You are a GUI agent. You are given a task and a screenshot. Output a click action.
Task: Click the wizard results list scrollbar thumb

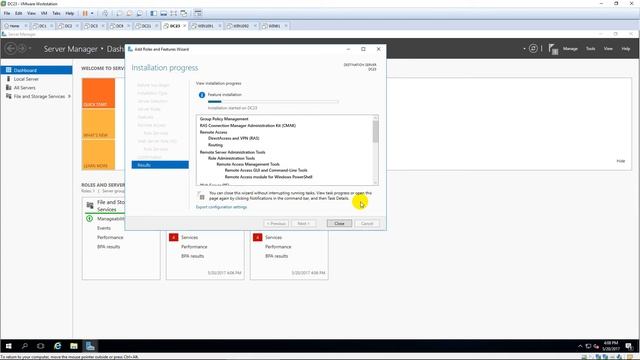(x=376, y=131)
